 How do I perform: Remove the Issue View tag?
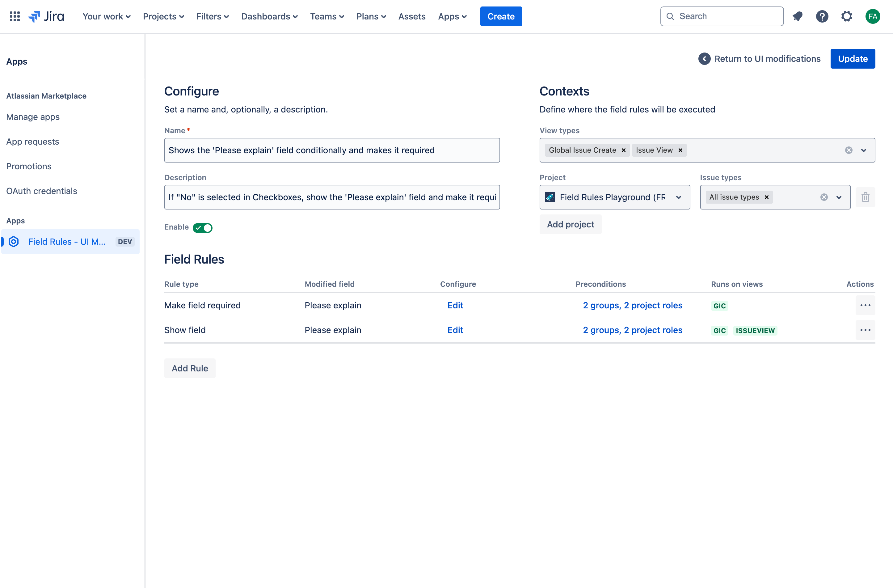(680, 150)
